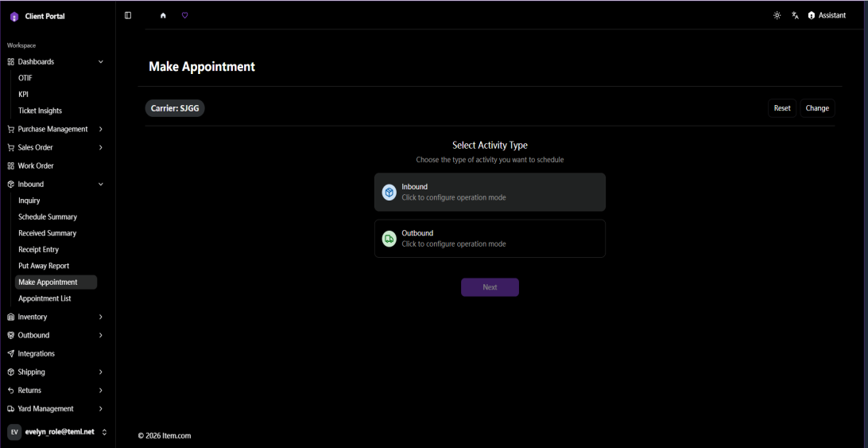The image size is (868, 448).
Task: Click blue Inbound activity cube icon
Action: 389,193
